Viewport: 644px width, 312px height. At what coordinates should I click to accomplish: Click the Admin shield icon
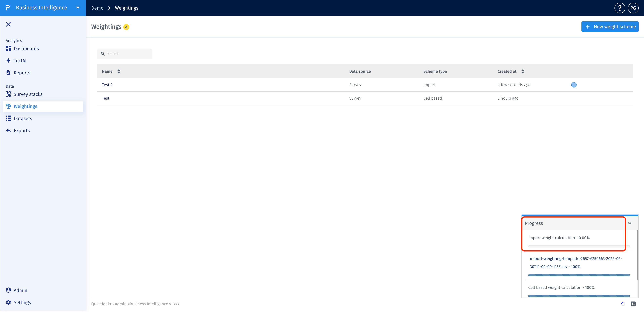pyautogui.click(x=8, y=290)
